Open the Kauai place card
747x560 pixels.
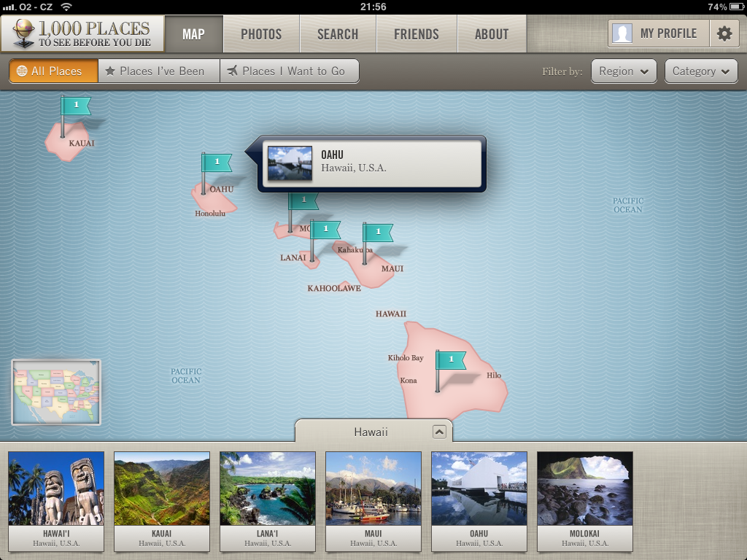(x=162, y=502)
